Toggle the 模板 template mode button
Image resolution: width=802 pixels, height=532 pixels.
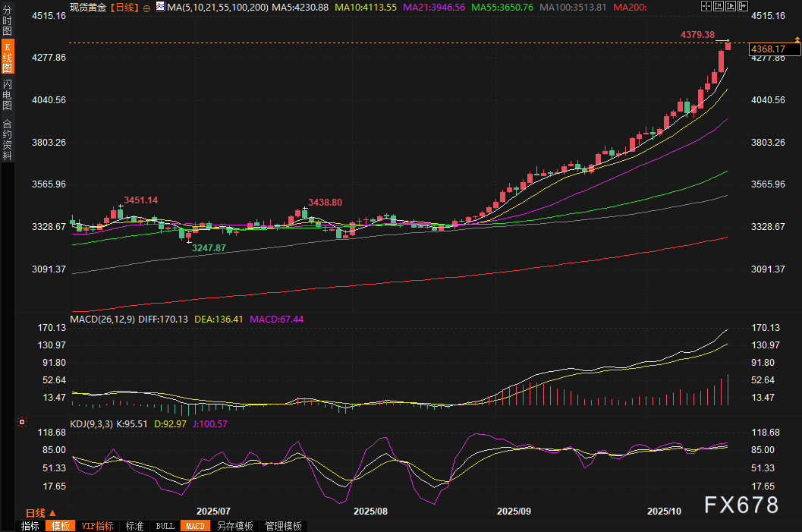click(59, 526)
